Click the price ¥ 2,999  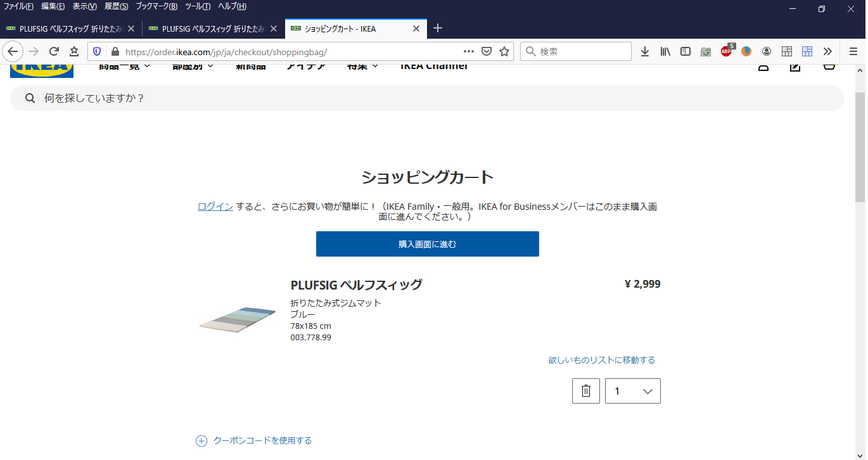click(x=642, y=284)
